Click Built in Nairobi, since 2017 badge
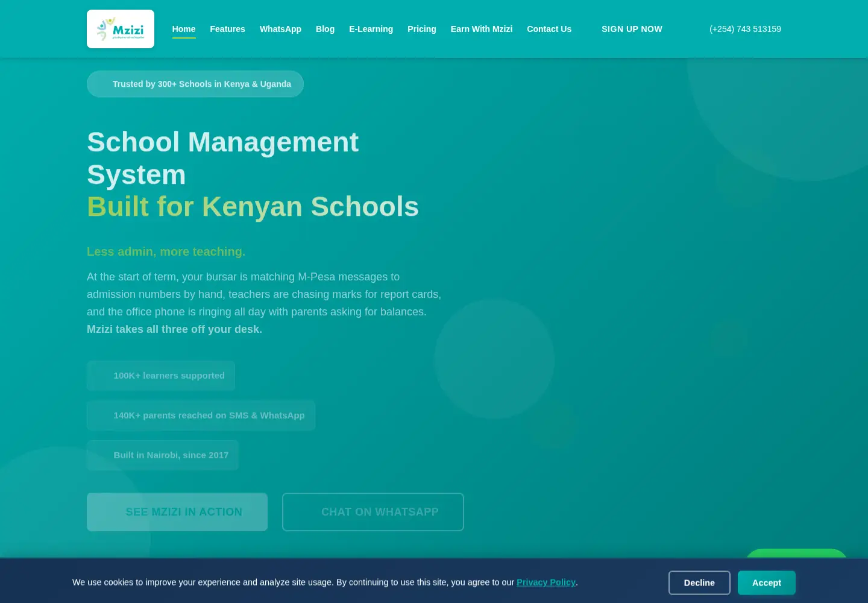The width and height of the screenshot is (868, 603). click(163, 455)
